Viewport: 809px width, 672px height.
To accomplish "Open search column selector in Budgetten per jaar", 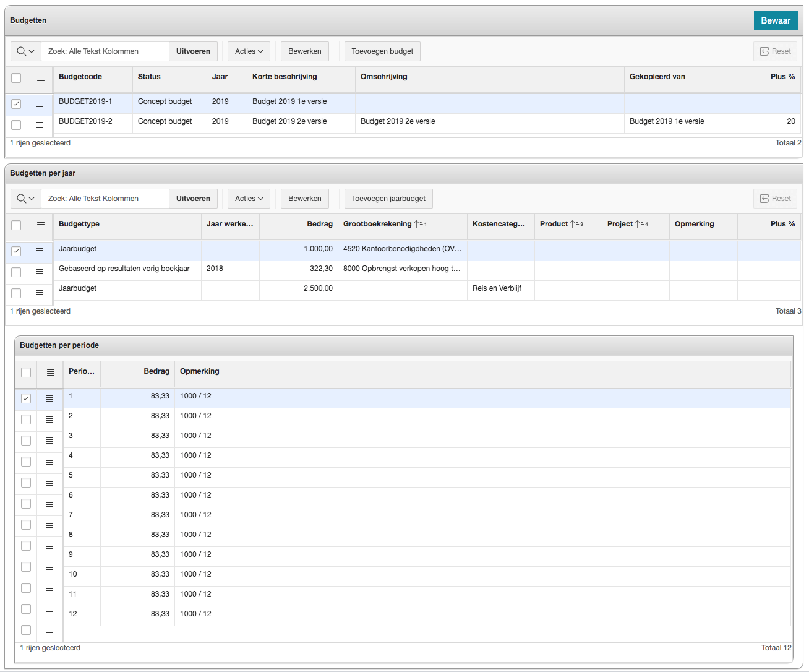I will [26, 199].
